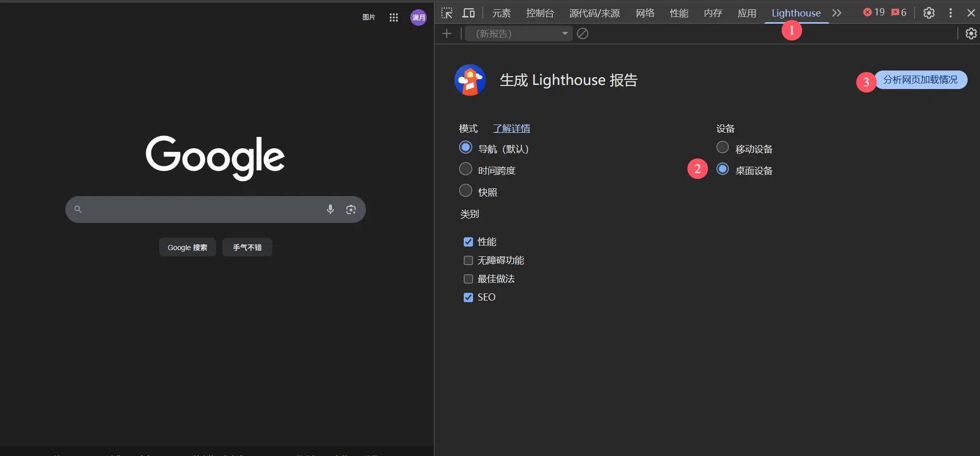The width and height of the screenshot is (980, 456).
Task: Select 移动设备 device radio
Action: click(723, 148)
